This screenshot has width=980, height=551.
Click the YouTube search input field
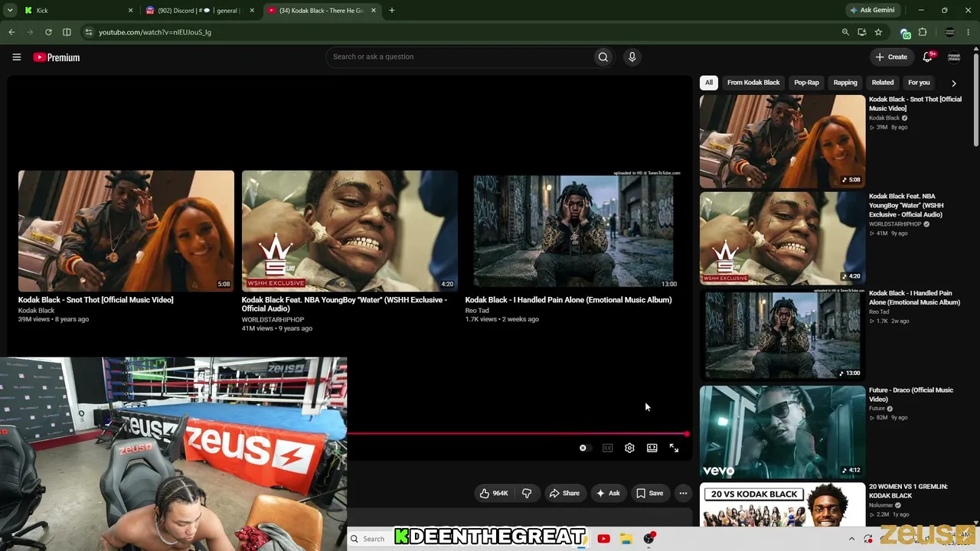point(459,57)
